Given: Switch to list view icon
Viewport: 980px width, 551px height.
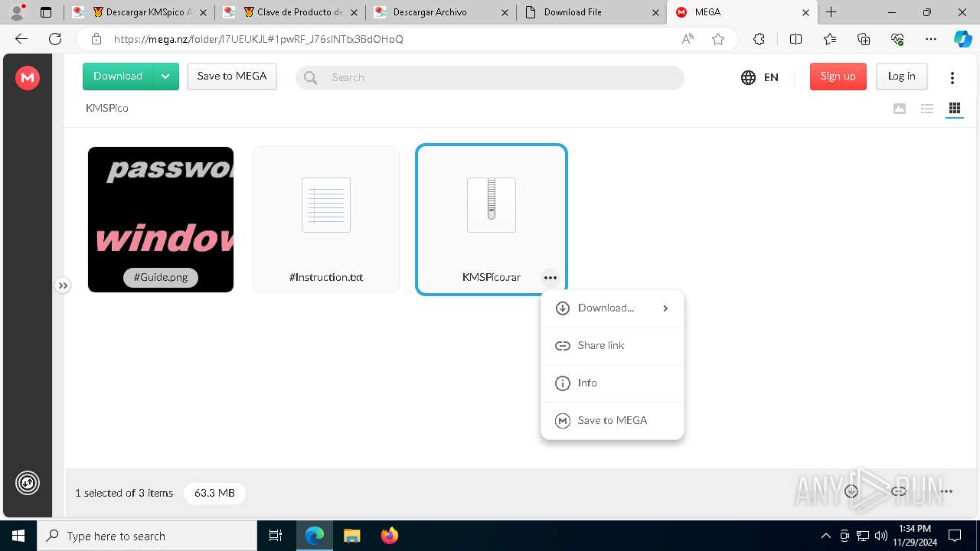Looking at the screenshot, I should [927, 109].
